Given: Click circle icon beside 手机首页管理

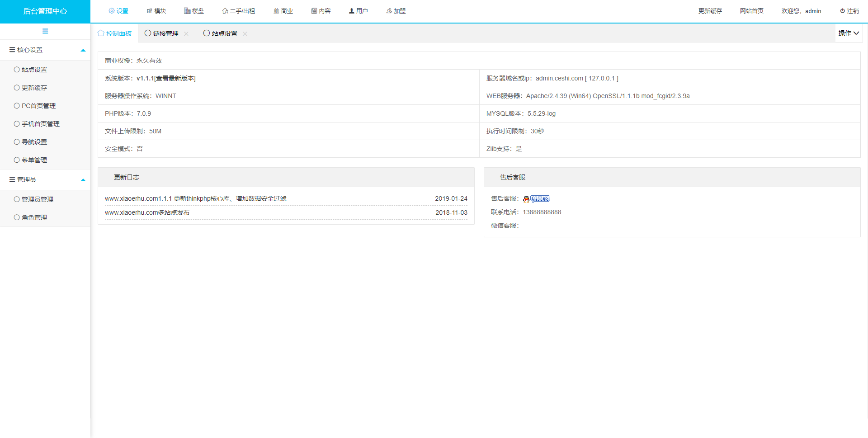Looking at the screenshot, I should tap(17, 124).
